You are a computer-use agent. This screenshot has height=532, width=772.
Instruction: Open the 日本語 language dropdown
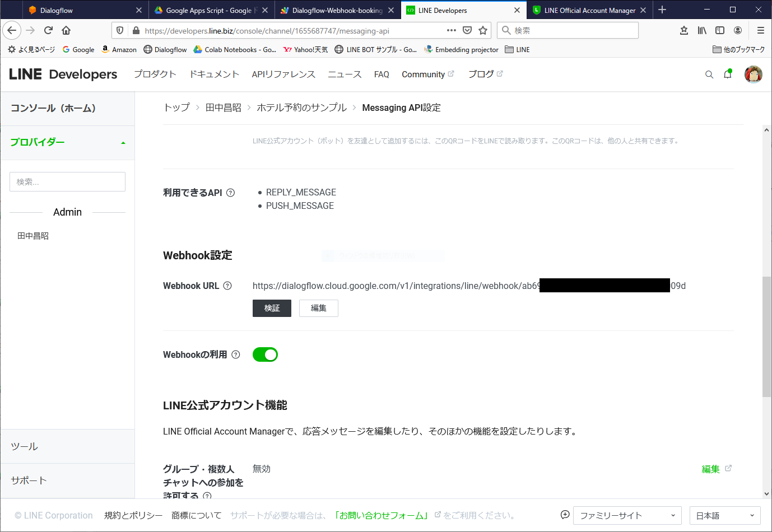pos(725,515)
